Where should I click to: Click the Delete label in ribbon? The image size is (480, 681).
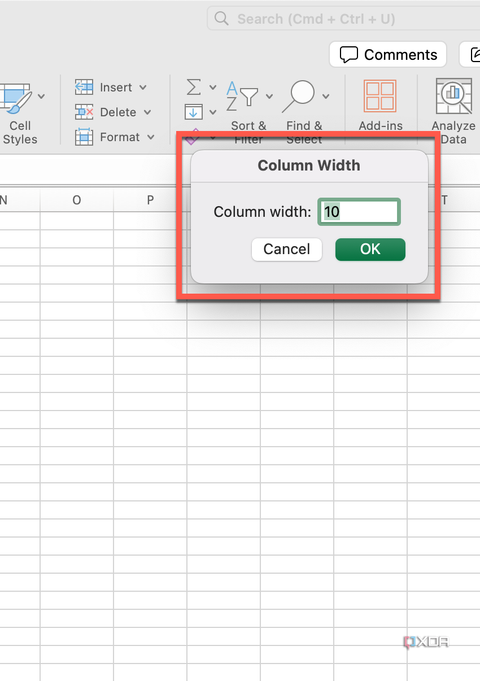pyautogui.click(x=118, y=112)
